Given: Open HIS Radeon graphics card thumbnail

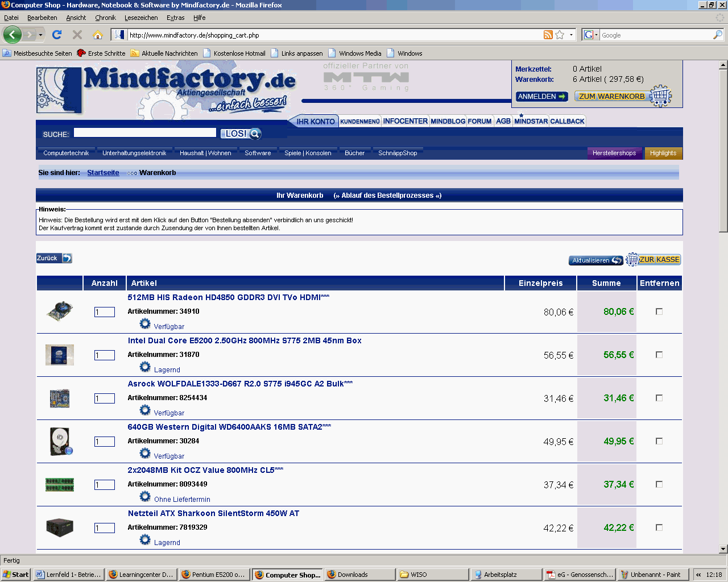Looking at the screenshot, I should pyautogui.click(x=60, y=311).
